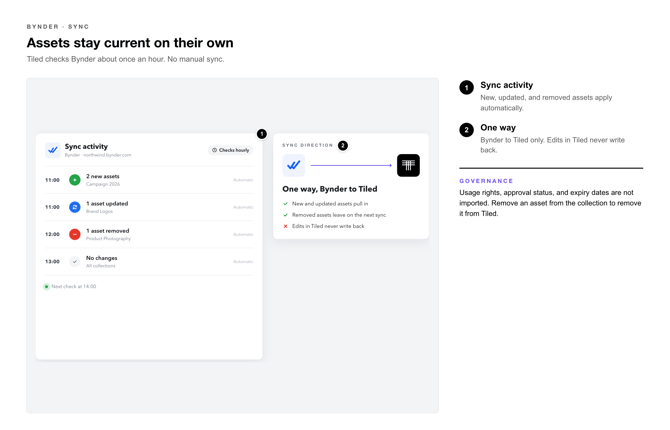Viewport: 670px width, 430px height.
Task: Click Edits in Tiled never write back line
Action: tap(328, 226)
